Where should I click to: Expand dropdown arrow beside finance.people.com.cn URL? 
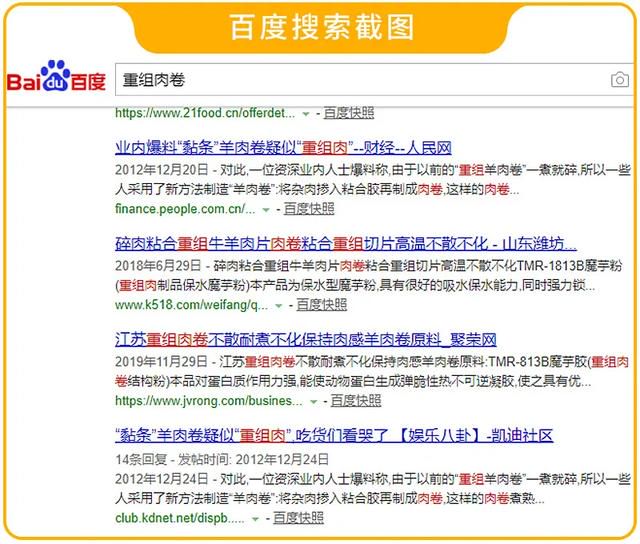click(266, 210)
